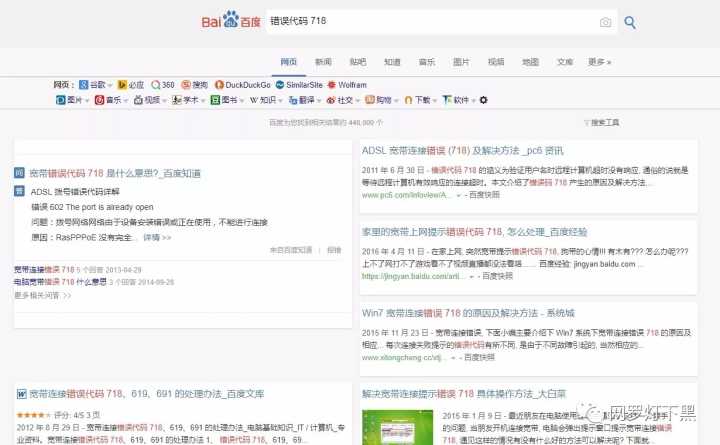The height and width of the screenshot is (445, 720).
Task: Click the 下载 download category icon
Action: coord(408,100)
